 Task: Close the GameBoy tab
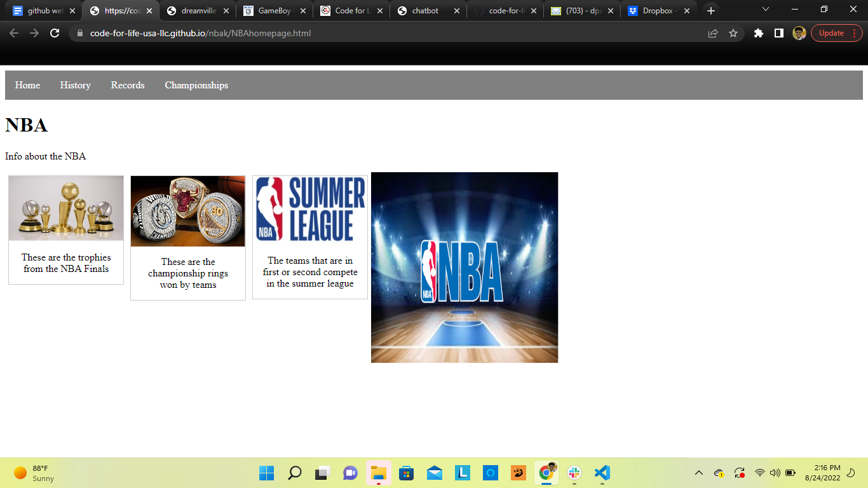click(x=303, y=11)
